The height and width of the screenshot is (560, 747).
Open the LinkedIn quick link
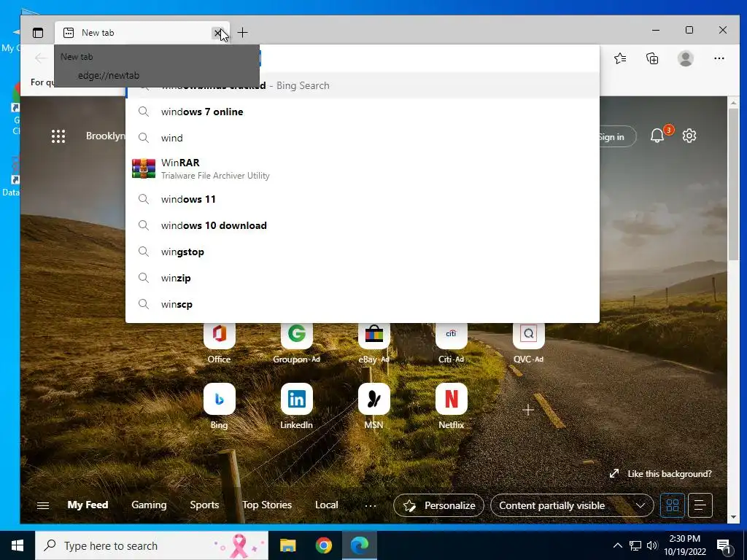click(296, 399)
